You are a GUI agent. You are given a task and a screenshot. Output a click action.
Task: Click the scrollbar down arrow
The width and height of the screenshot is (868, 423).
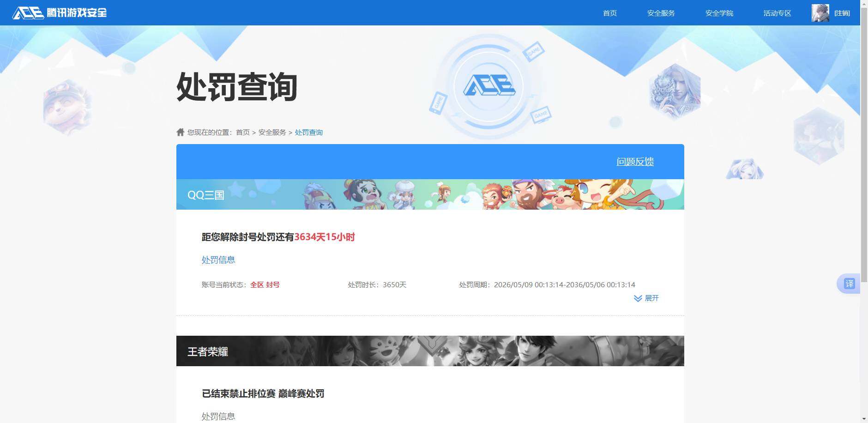tap(864, 419)
